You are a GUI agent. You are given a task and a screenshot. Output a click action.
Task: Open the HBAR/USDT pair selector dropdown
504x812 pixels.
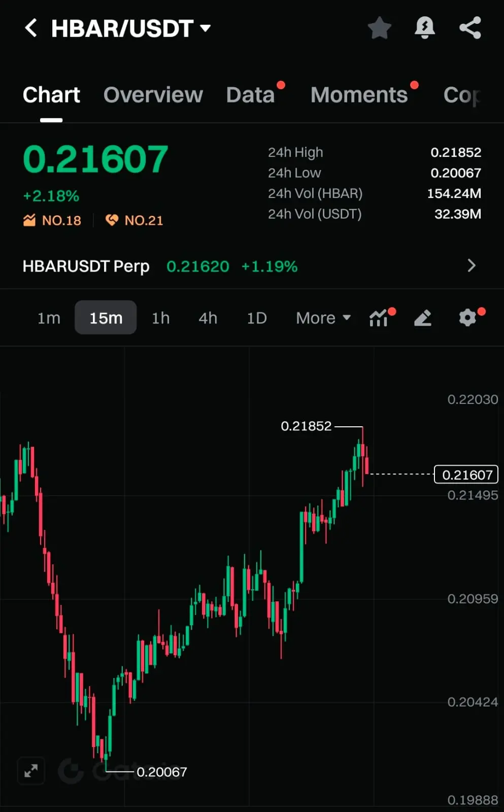click(x=131, y=28)
